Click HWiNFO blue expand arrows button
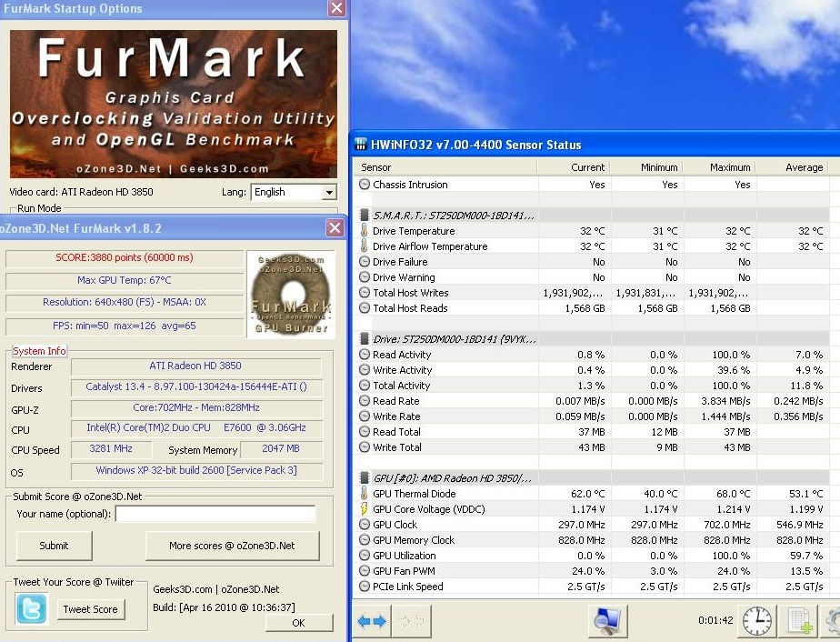The image size is (840, 642). (372, 621)
